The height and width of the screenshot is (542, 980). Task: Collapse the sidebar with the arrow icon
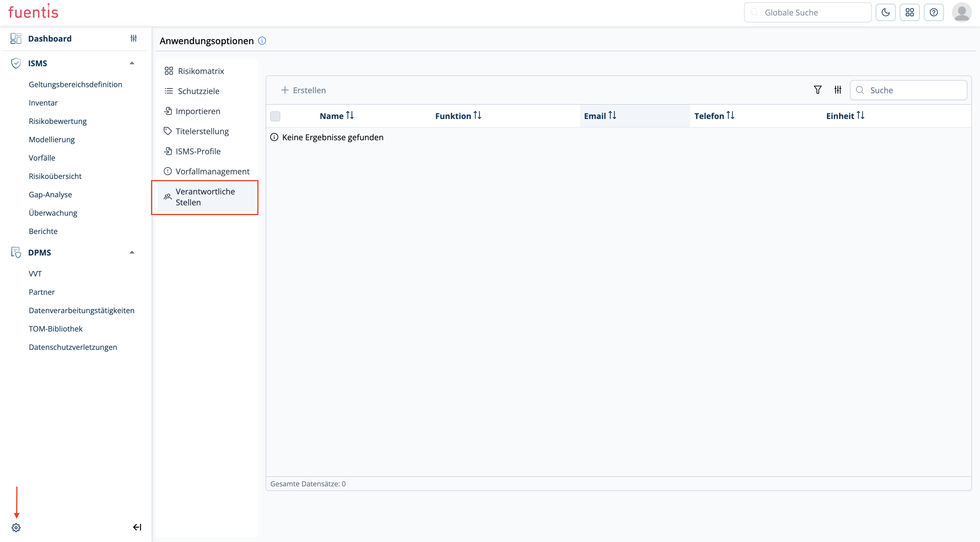(137, 527)
